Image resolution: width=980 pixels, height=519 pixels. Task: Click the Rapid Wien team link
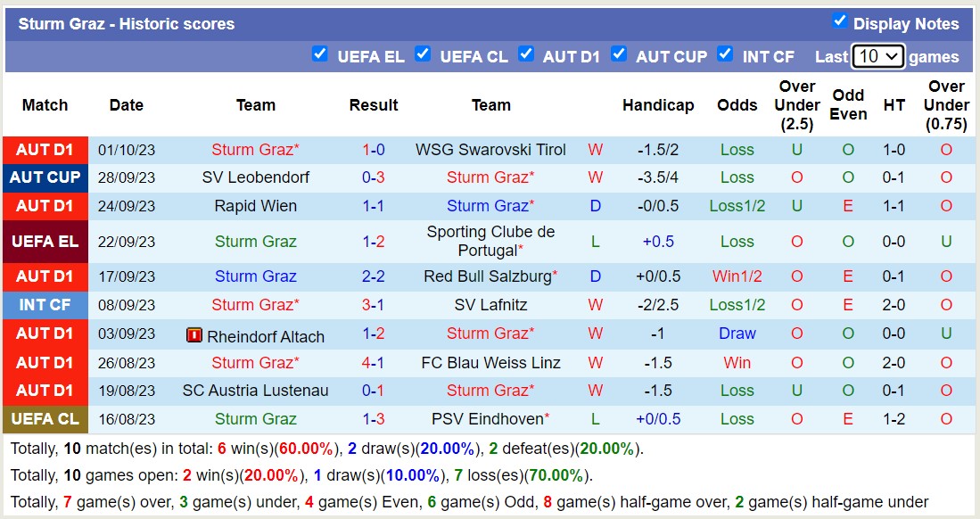[x=256, y=206]
